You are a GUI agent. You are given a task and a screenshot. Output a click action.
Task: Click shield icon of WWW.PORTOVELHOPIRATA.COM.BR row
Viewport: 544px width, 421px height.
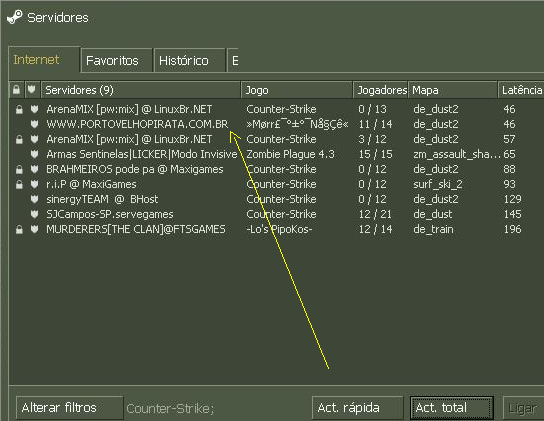tap(34, 124)
